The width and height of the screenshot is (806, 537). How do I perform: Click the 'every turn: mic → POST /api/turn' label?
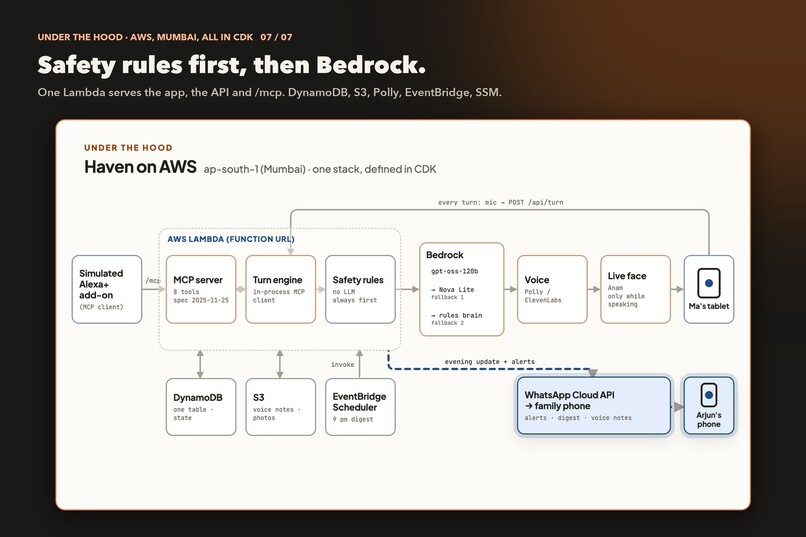tap(501, 202)
